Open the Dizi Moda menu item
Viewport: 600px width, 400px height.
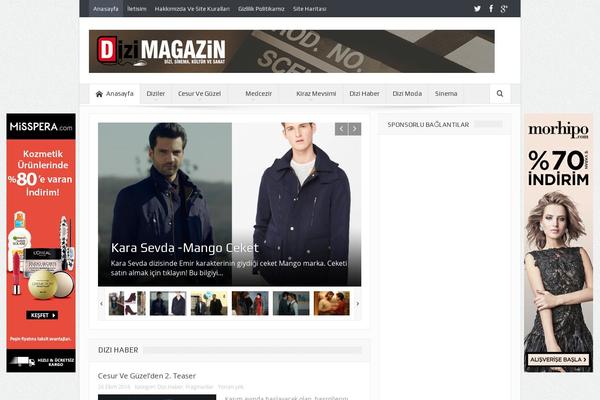[407, 94]
